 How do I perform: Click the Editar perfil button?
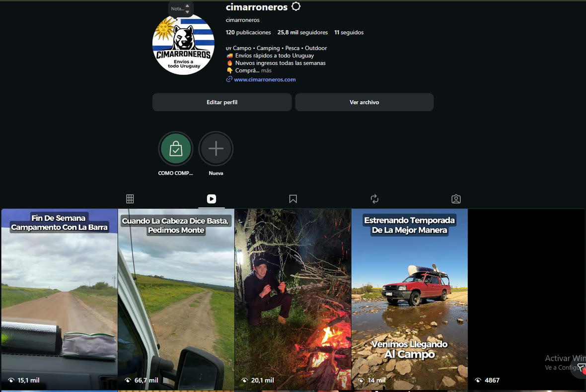point(222,102)
